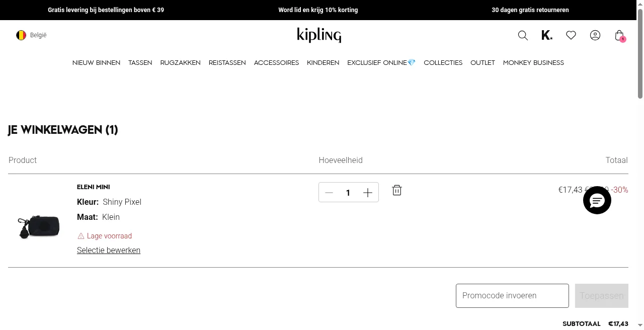Decrease quantity with the minus button
The height and width of the screenshot is (330, 644).
tap(329, 193)
